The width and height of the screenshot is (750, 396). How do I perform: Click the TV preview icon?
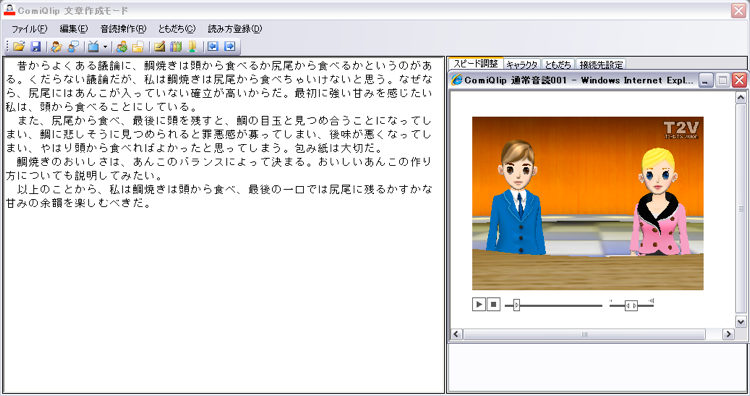point(94,46)
